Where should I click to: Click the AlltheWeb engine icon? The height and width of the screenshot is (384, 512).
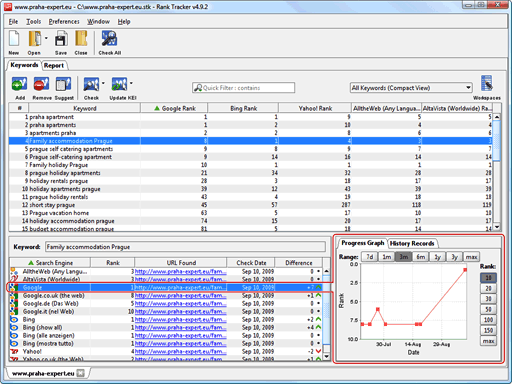point(14,272)
